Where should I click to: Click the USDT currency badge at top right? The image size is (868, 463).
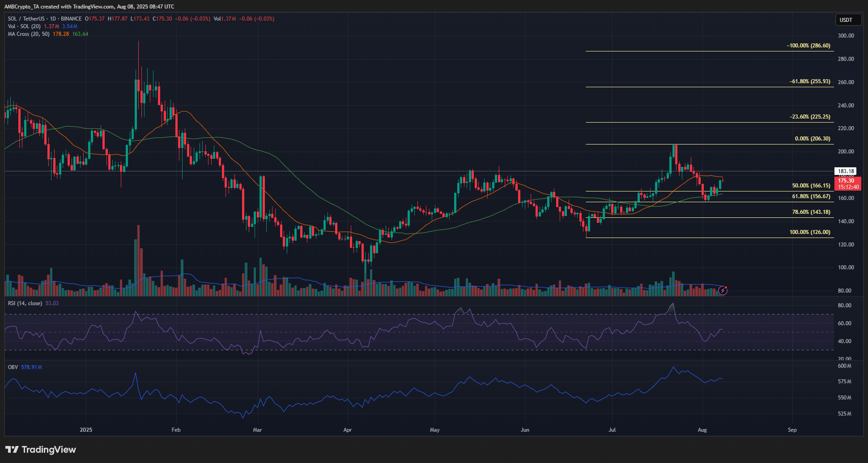(x=848, y=20)
